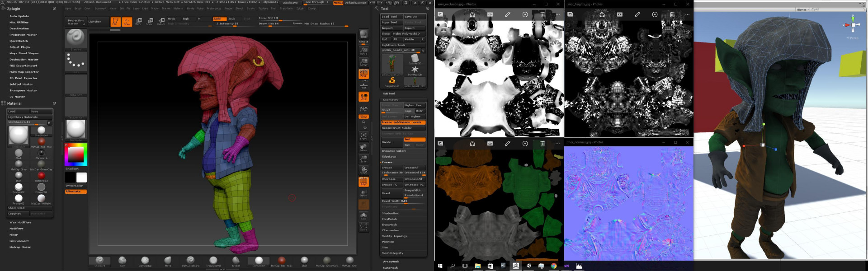Toggle Persp perspective view in ZBrush
868x271 pixels.
point(363,74)
